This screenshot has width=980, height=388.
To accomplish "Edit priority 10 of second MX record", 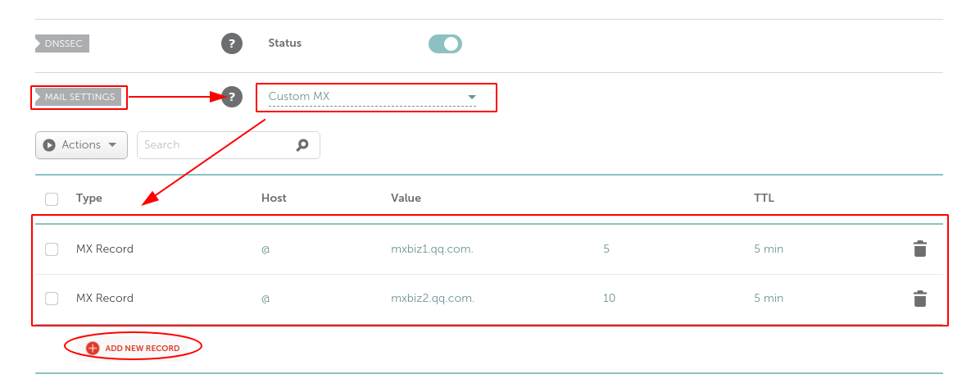I will [x=609, y=299].
